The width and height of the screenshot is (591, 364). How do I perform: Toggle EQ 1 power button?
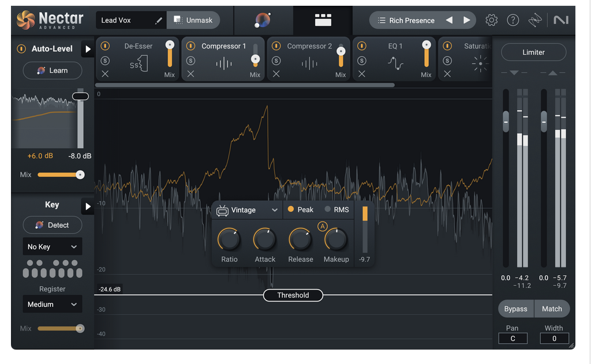362,46
